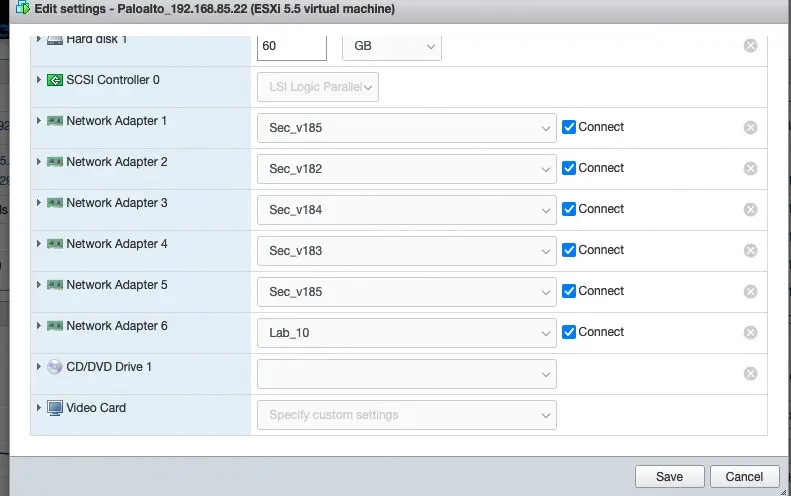
Task: Remove CD/DVD Drive 1 with X icon
Action: pos(750,374)
